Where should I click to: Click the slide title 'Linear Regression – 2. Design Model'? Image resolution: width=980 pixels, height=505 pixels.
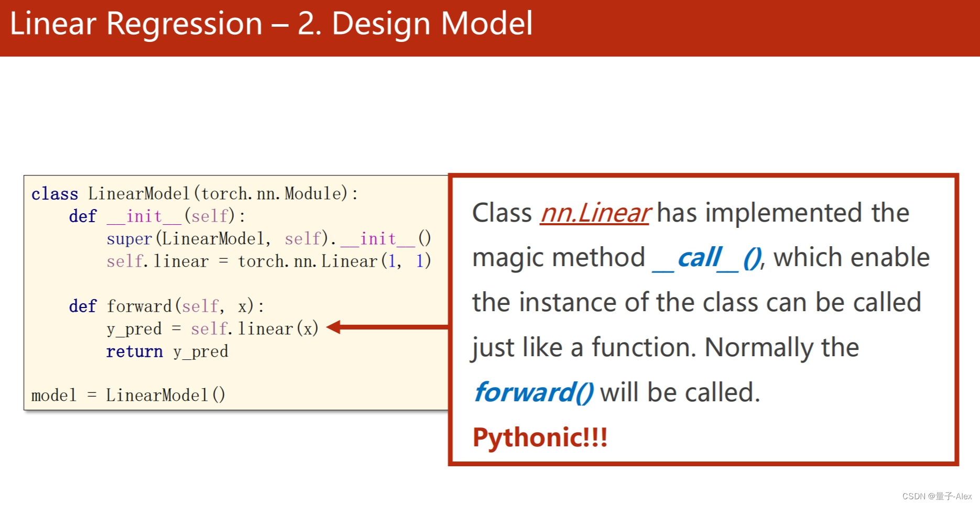click(271, 24)
